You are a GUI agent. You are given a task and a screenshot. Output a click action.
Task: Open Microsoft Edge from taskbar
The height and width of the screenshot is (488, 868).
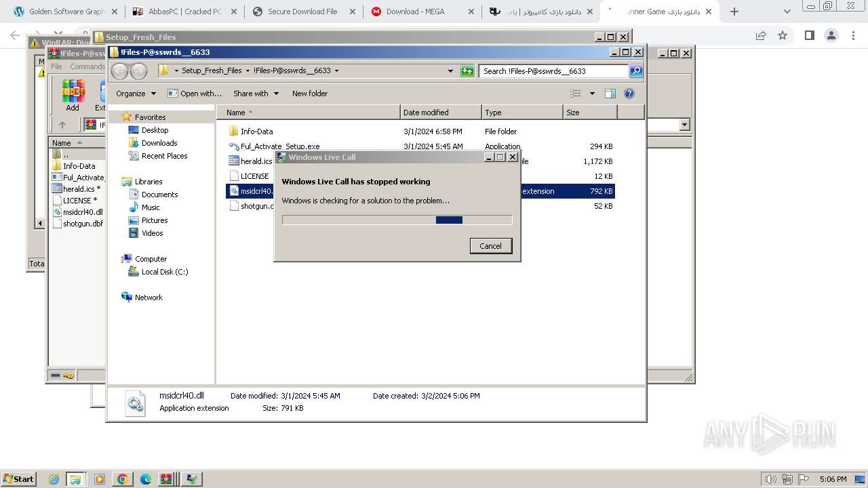(x=146, y=479)
